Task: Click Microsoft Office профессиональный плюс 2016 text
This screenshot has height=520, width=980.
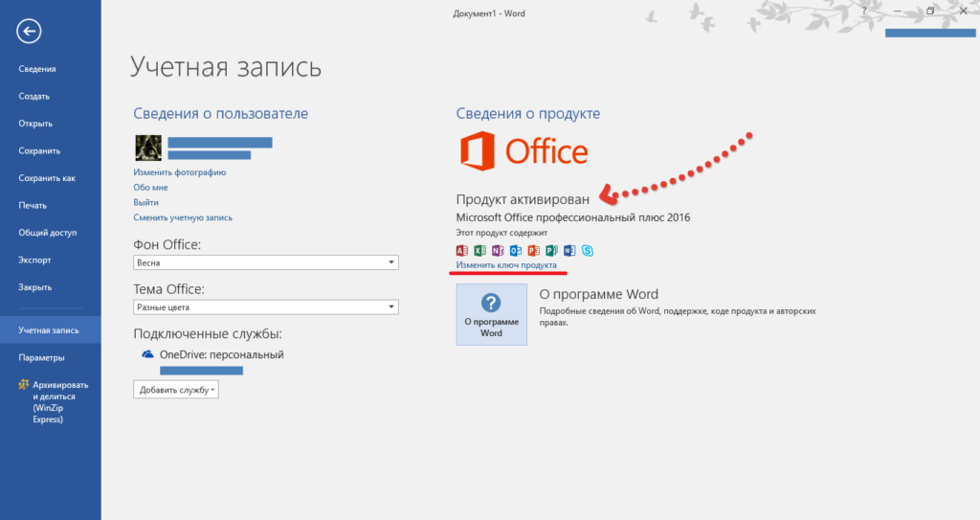Action: [x=573, y=217]
